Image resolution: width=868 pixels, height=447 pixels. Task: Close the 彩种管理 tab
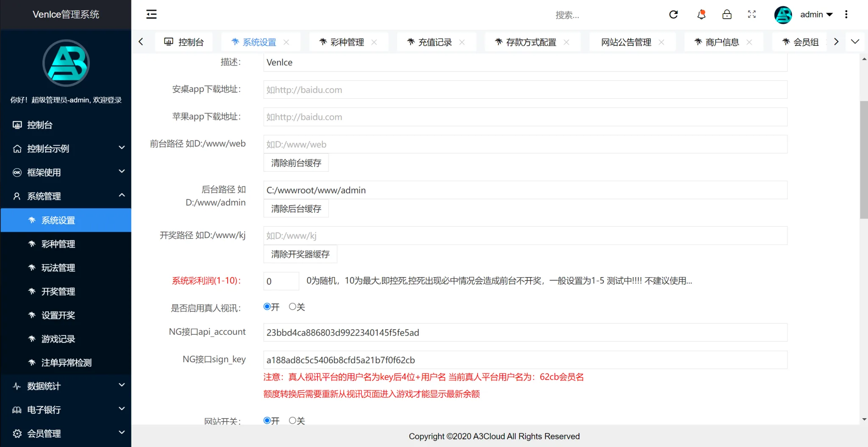[374, 42]
